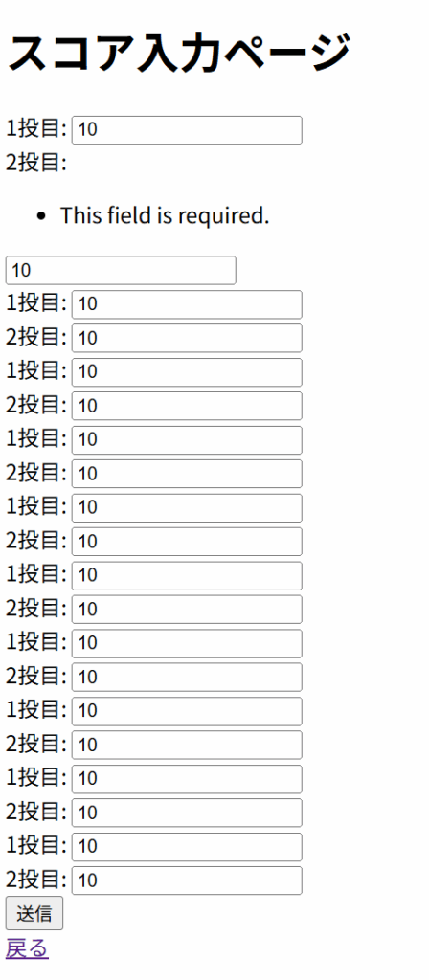
Task: Select the eighth frame's 2投目 input field
Action: pyautogui.click(x=187, y=745)
